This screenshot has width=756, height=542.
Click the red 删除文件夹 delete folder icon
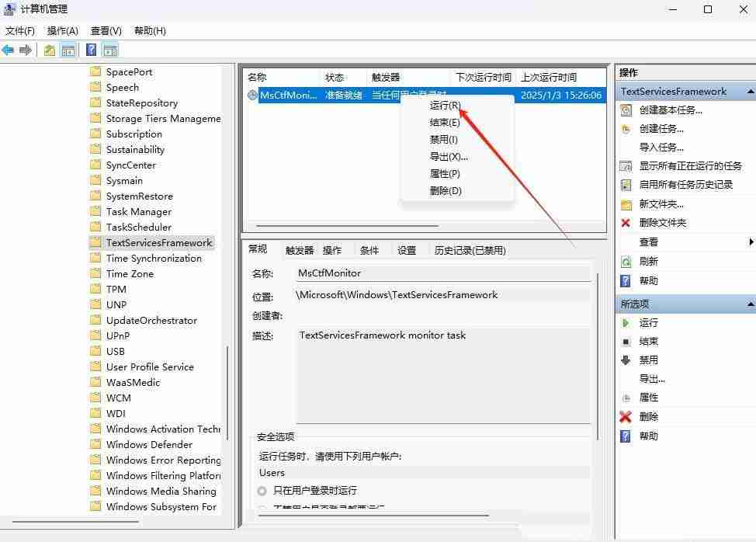click(x=626, y=223)
